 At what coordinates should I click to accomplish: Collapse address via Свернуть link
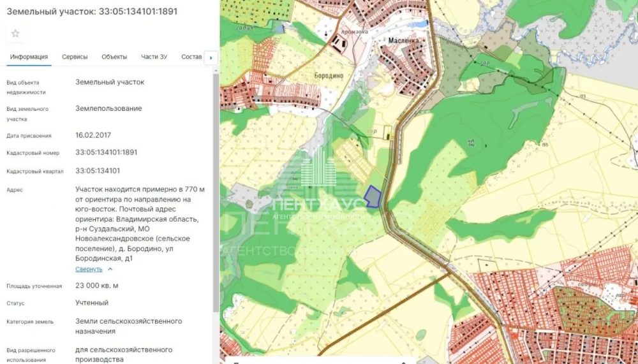pyautogui.click(x=89, y=269)
